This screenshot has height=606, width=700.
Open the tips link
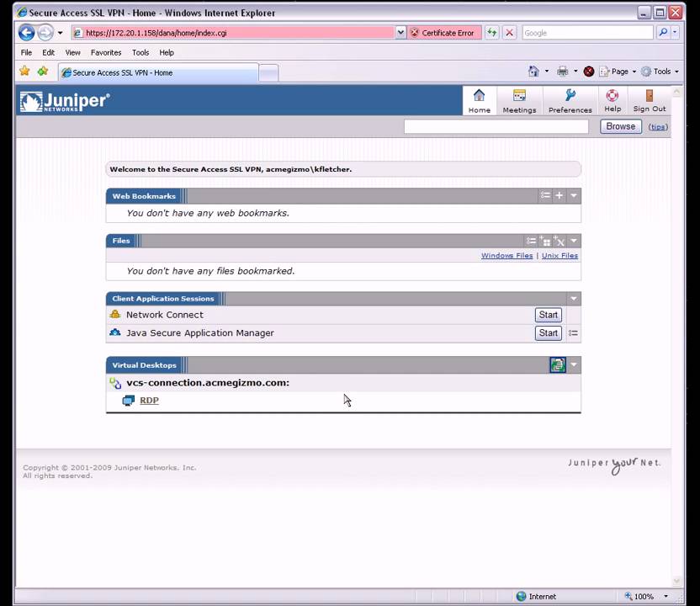(658, 127)
